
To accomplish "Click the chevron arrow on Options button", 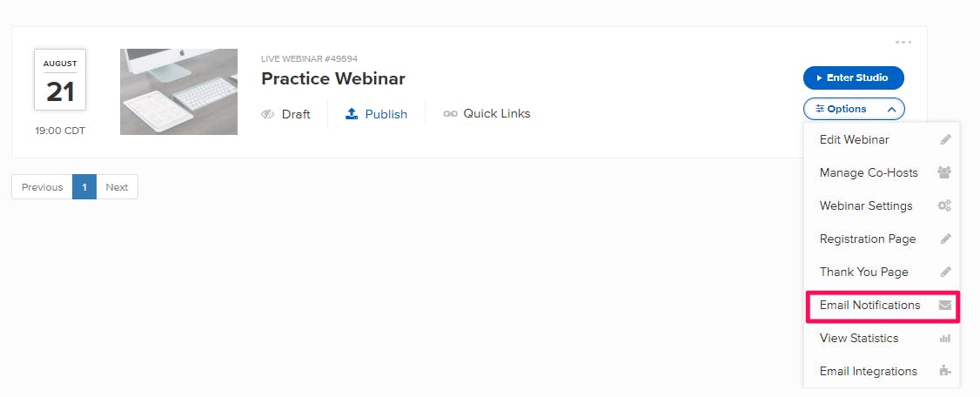I will click(x=891, y=110).
